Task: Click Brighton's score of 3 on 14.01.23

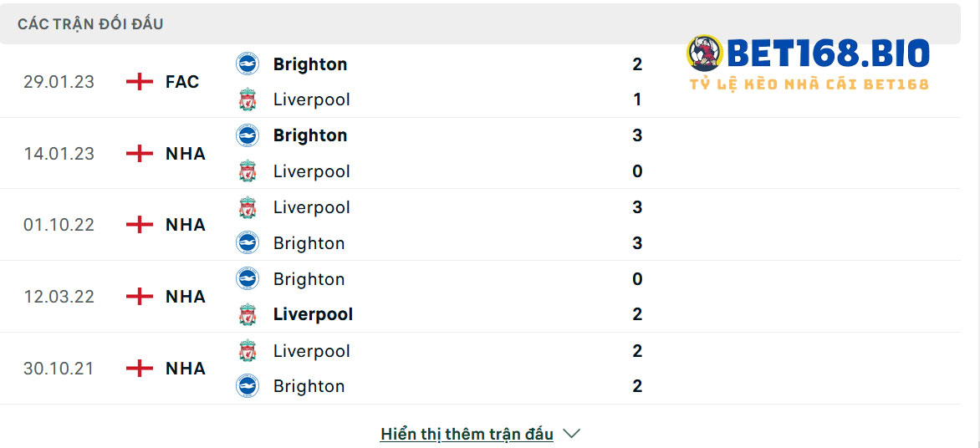Action: [637, 135]
